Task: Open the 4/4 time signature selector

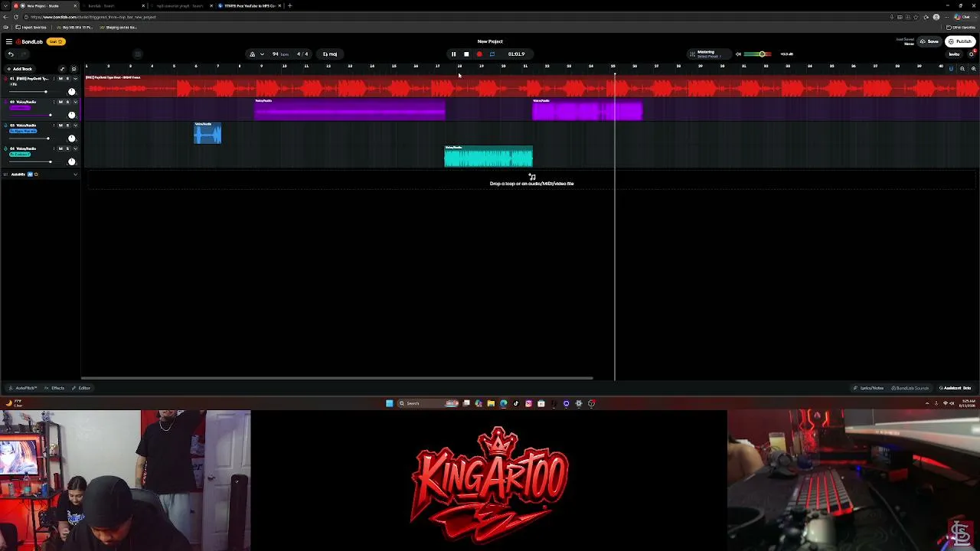Action: pyautogui.click(x=302, y=54)
